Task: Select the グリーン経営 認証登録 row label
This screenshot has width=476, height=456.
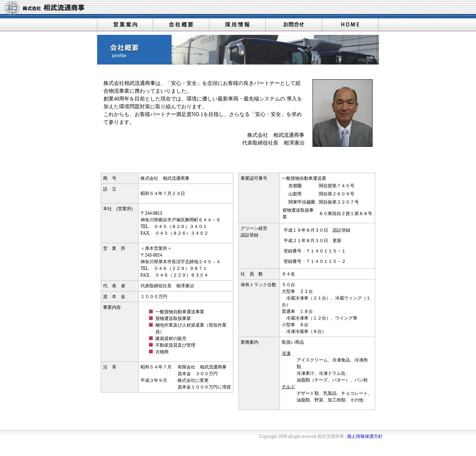Action: (x=254, y=232)
